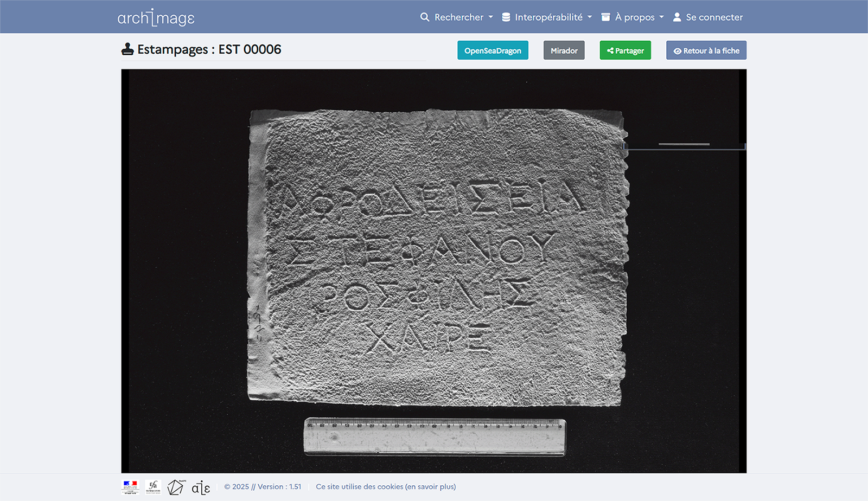Open the EFA logo in footer
Image resolution: width=868 pixels, height=501 pixels.
click(x=153, y=487)
